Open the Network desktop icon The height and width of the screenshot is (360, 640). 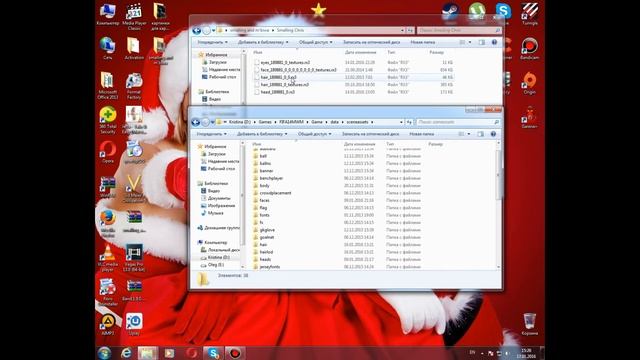point(108,49)
